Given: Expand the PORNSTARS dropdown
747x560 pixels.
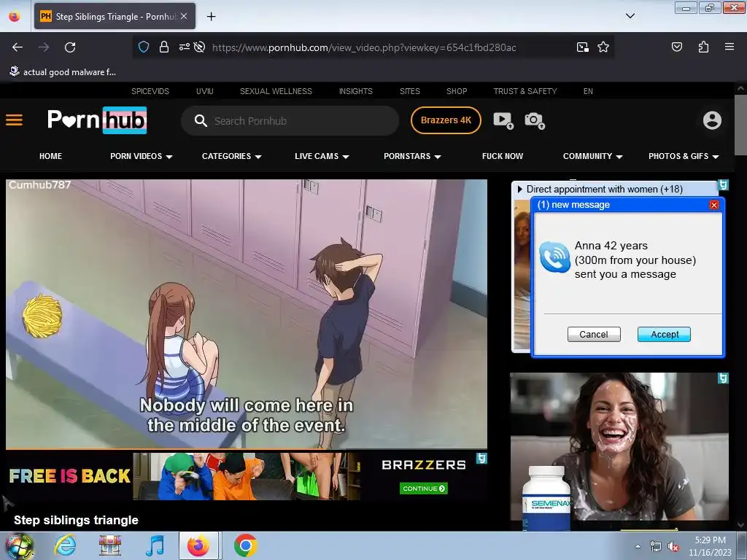Looking at the screenshot, I should (413, 156).
